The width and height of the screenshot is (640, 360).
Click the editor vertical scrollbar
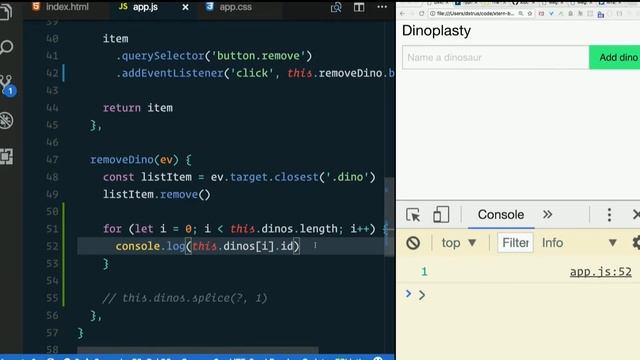(x=389, y=216)
